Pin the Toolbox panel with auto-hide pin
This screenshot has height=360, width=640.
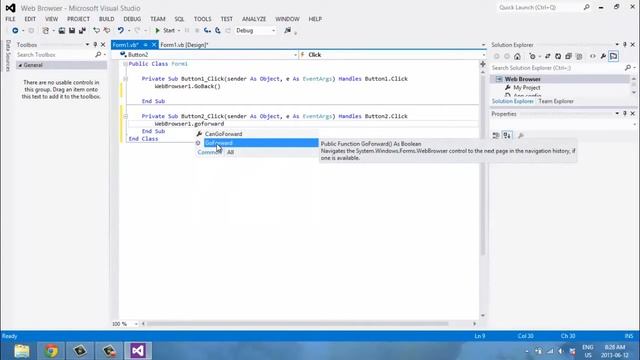click(x=95, y=44)
